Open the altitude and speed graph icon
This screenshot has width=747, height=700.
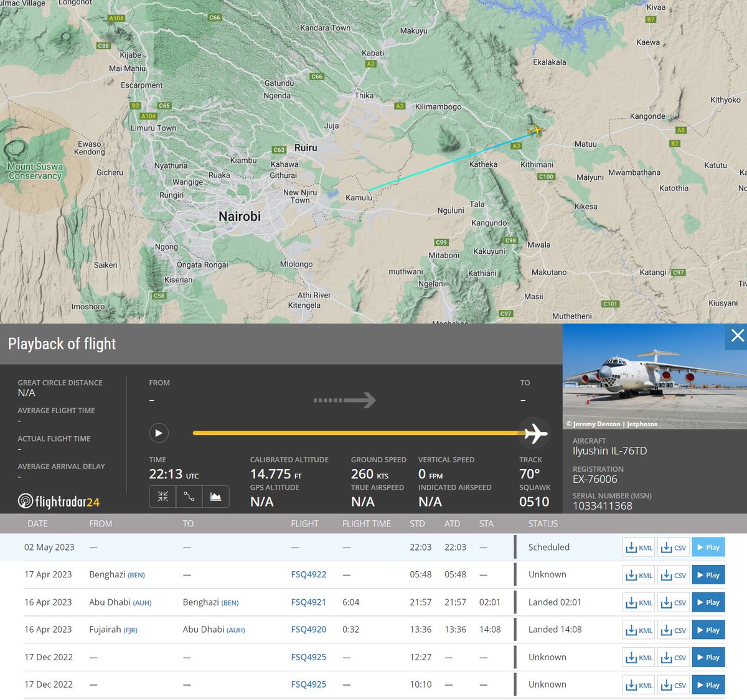(215, 497)
